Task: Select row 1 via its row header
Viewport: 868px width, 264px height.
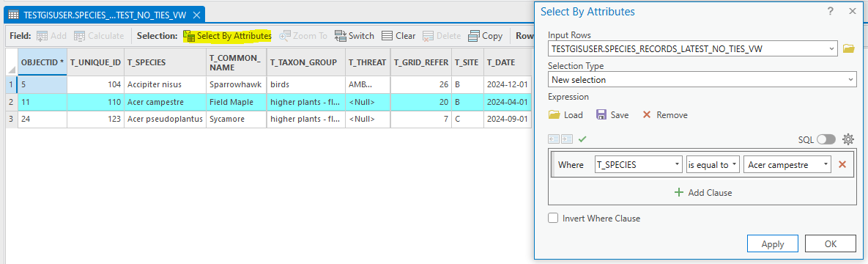Action: [12, 85]
